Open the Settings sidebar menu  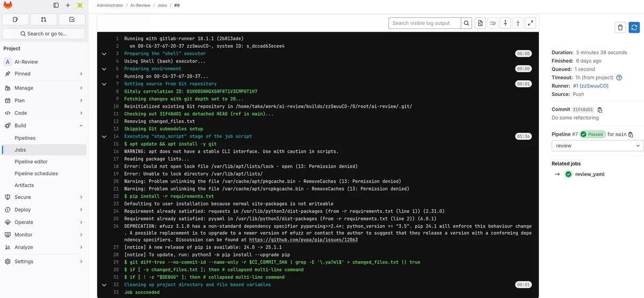point(44,262)
